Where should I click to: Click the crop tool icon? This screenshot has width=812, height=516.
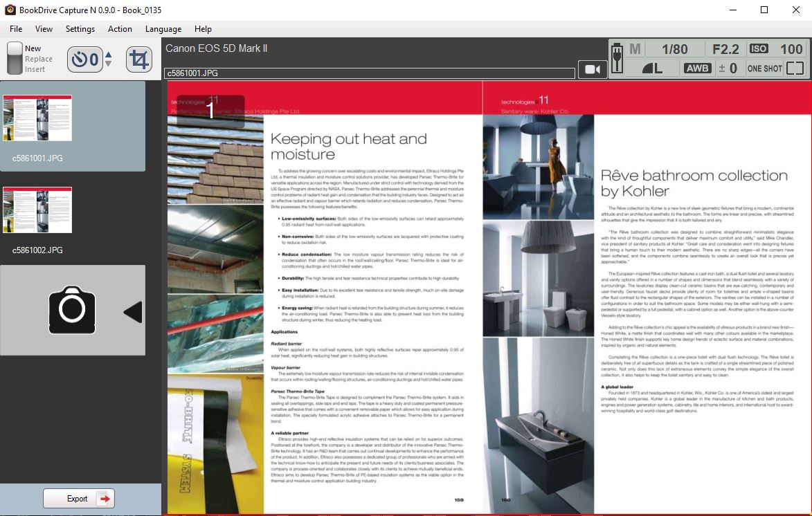click(138, 59)
